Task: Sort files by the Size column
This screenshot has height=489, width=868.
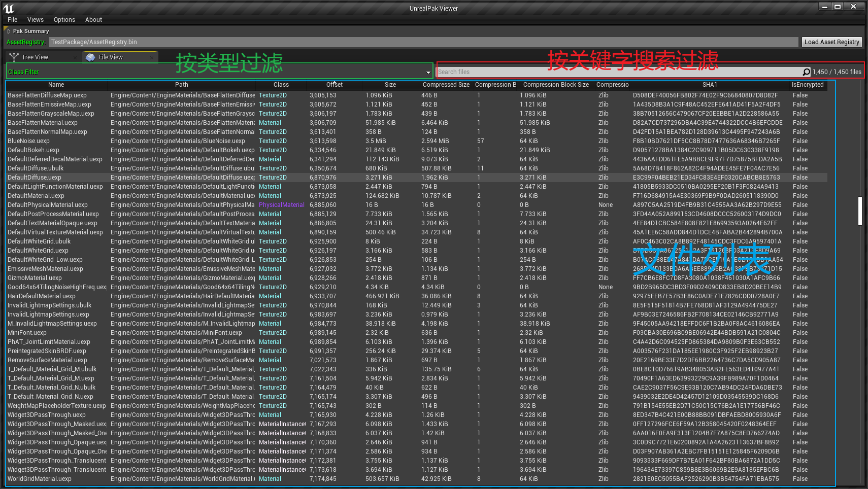Action: 390,85
